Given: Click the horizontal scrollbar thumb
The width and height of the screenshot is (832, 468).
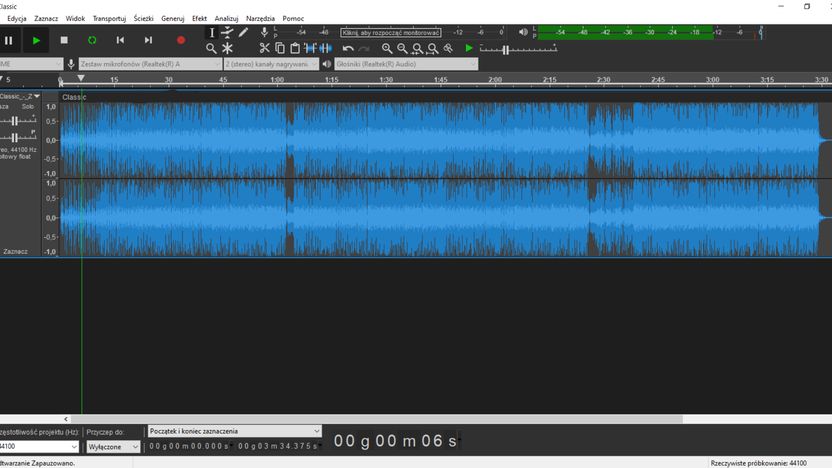Looking at the screenshot, I should tap(377, 419).
